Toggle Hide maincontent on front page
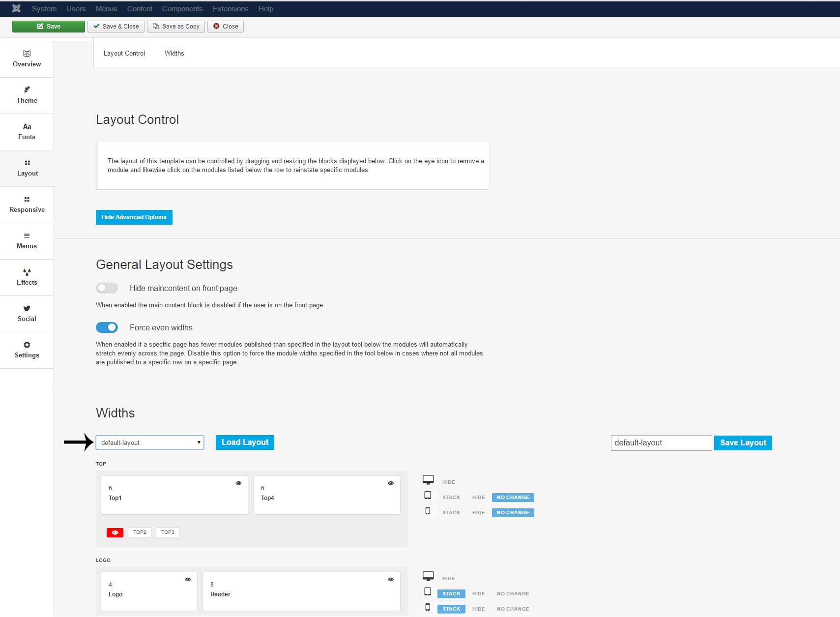This screenshot has height=617, width=840. [107, 288]
